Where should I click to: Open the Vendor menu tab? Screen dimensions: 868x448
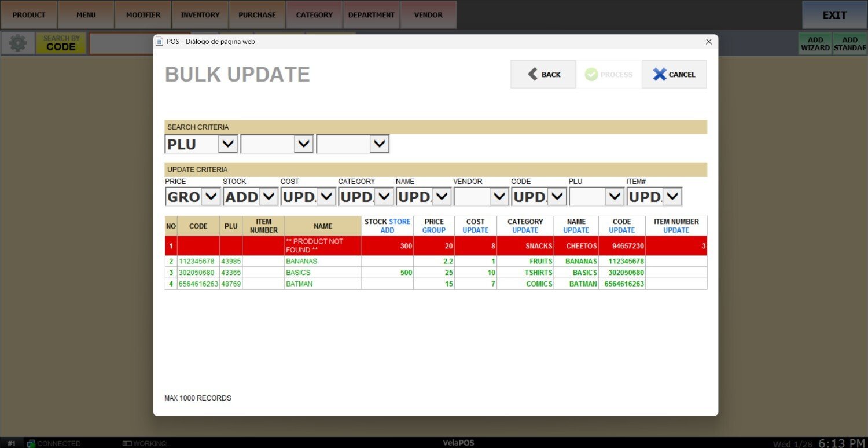428,15
